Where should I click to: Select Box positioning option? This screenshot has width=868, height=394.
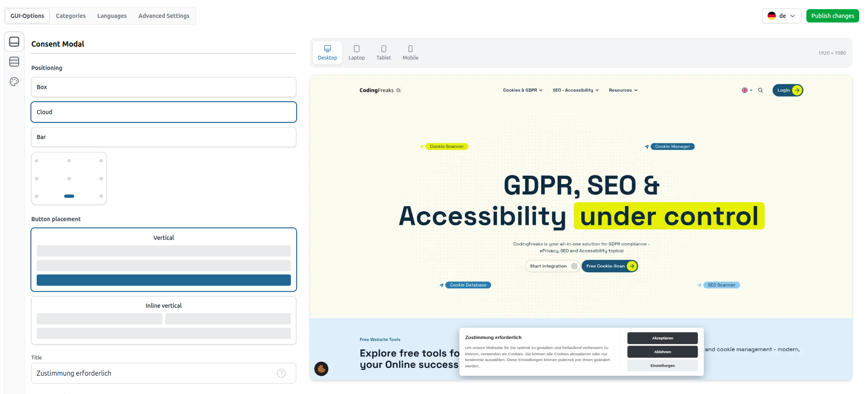coord(163,87)
